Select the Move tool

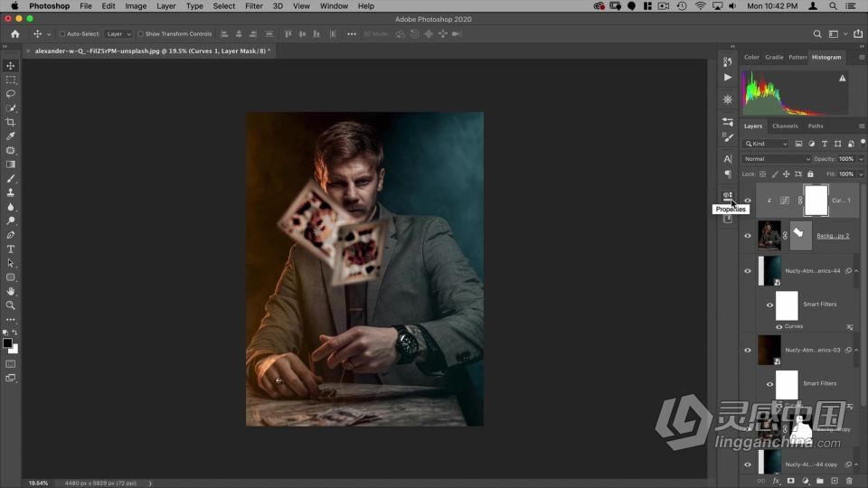(11, 66)
